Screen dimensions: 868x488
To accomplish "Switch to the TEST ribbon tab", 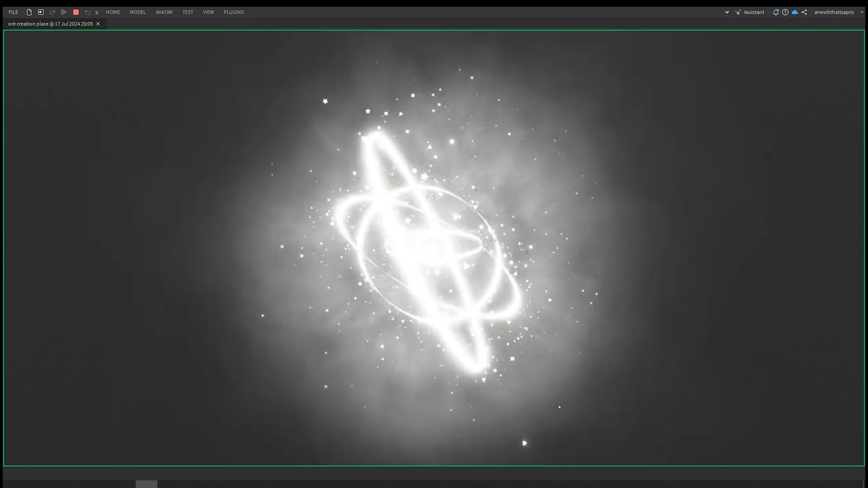I will 188,12.
